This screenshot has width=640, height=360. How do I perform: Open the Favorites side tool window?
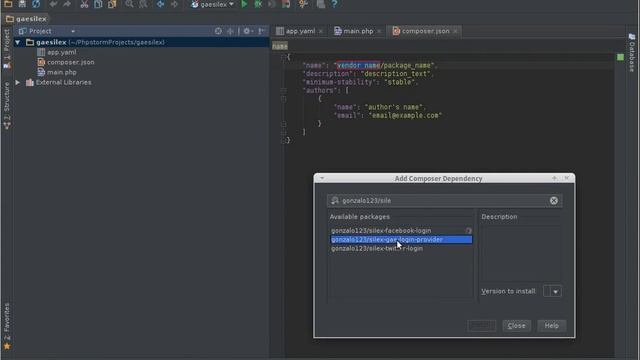coord(7,326)
